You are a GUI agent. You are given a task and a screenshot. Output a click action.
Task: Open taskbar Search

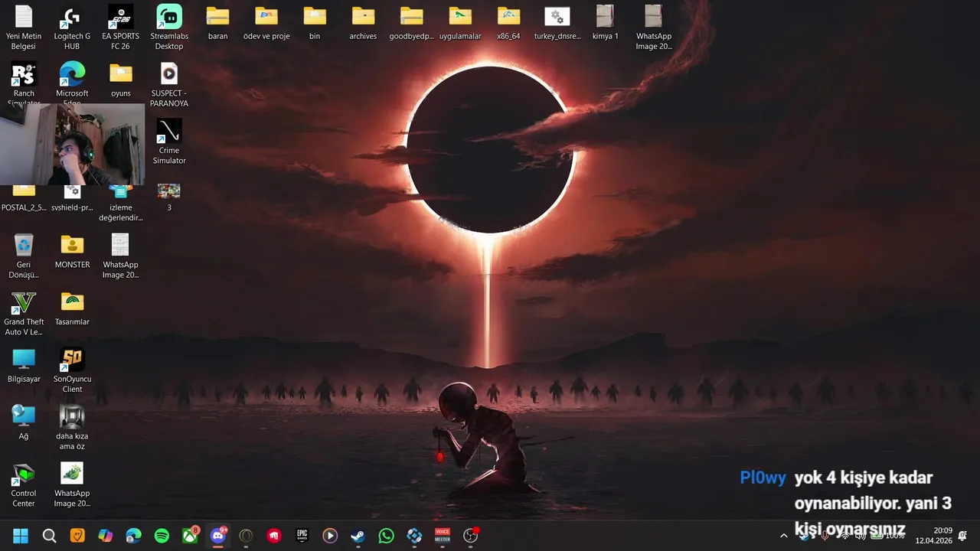coord(49,536)
